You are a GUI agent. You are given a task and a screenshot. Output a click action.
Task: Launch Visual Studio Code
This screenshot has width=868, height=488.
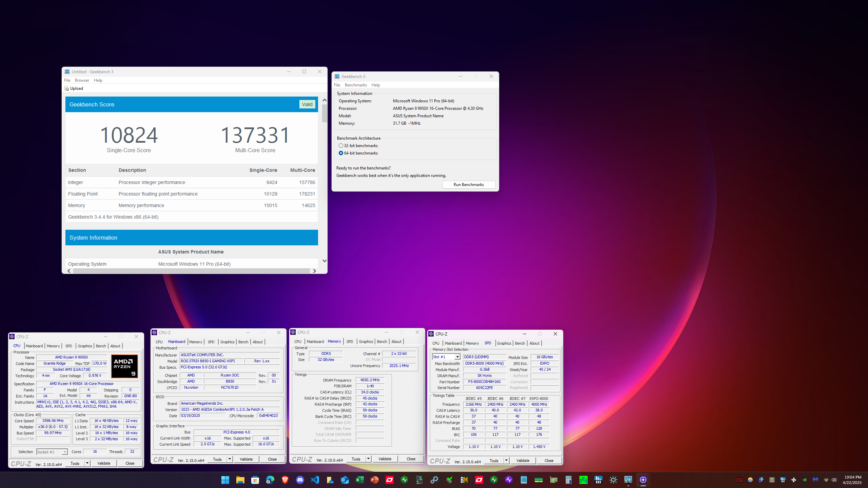pos(315,480)
